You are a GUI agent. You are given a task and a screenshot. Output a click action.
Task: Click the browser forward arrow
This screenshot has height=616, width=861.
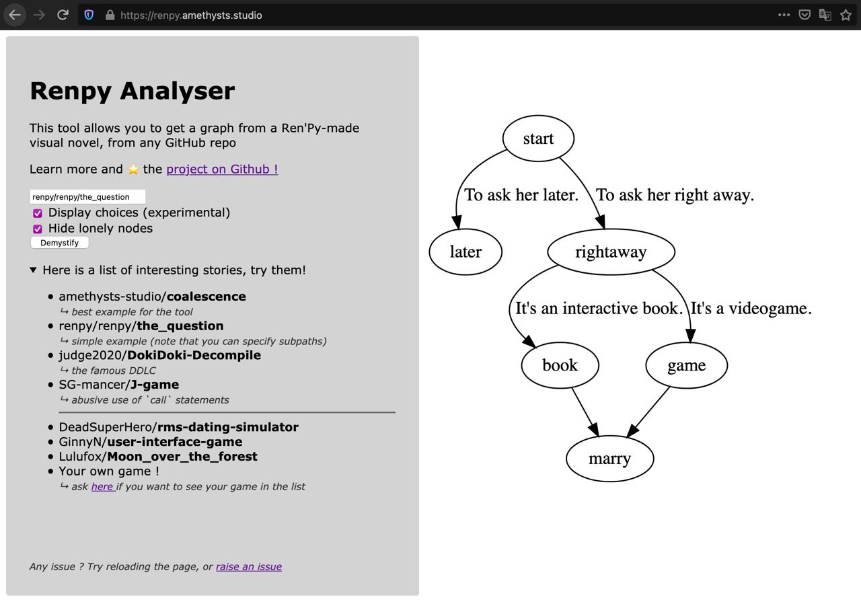(39, 15)
